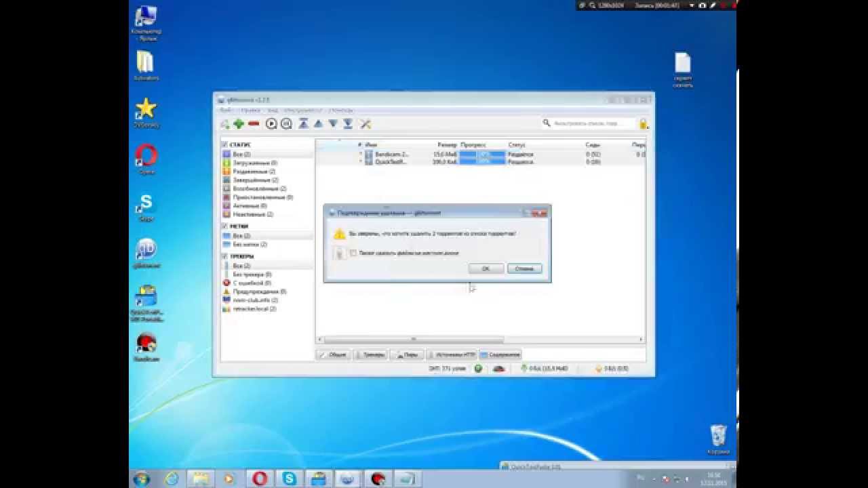Select Предупреждения (0) tracker filter
Image resolution: width=868 pixels, height=488 pixels.
[260, 291]
